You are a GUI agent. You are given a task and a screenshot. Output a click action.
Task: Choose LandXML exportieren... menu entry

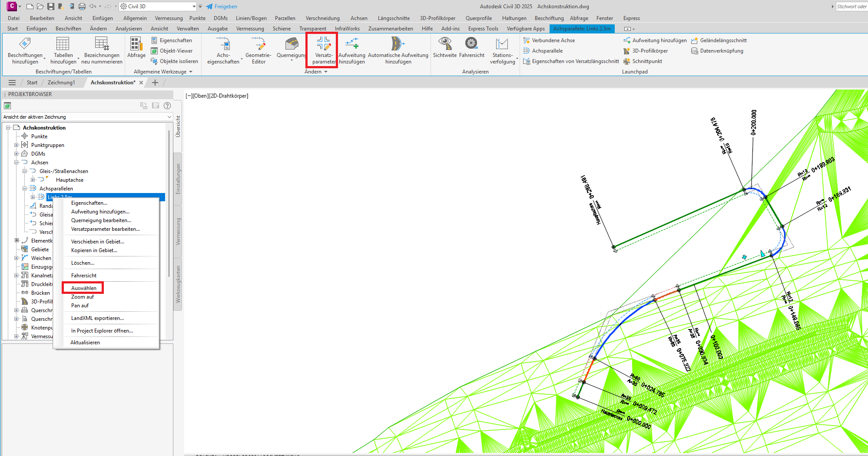(97, 318)
